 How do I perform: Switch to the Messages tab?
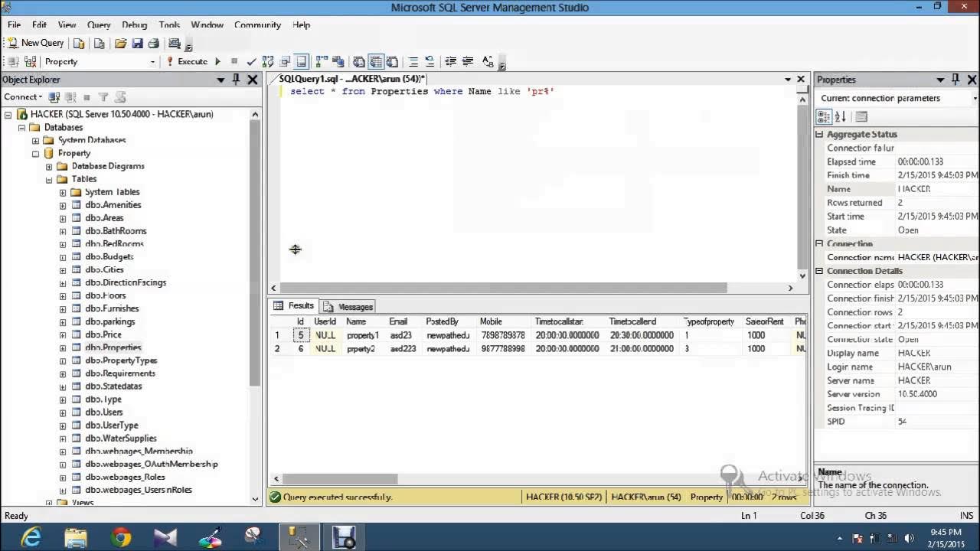click(x=348, y=306)
